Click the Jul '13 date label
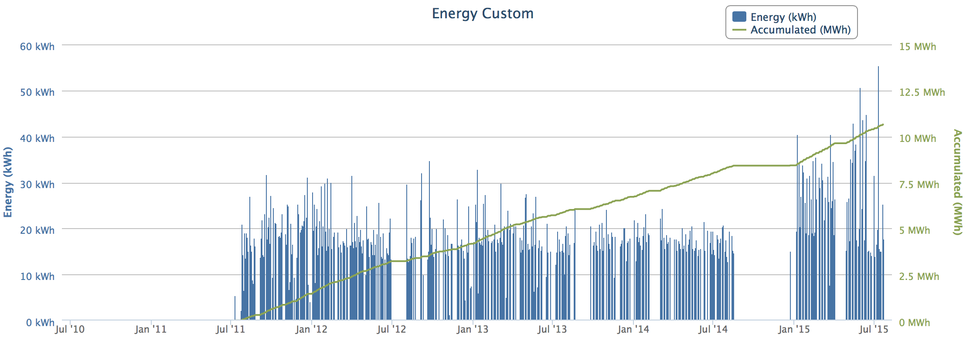Viewport: 980px width, 364px height. click(x=552, y=329)
